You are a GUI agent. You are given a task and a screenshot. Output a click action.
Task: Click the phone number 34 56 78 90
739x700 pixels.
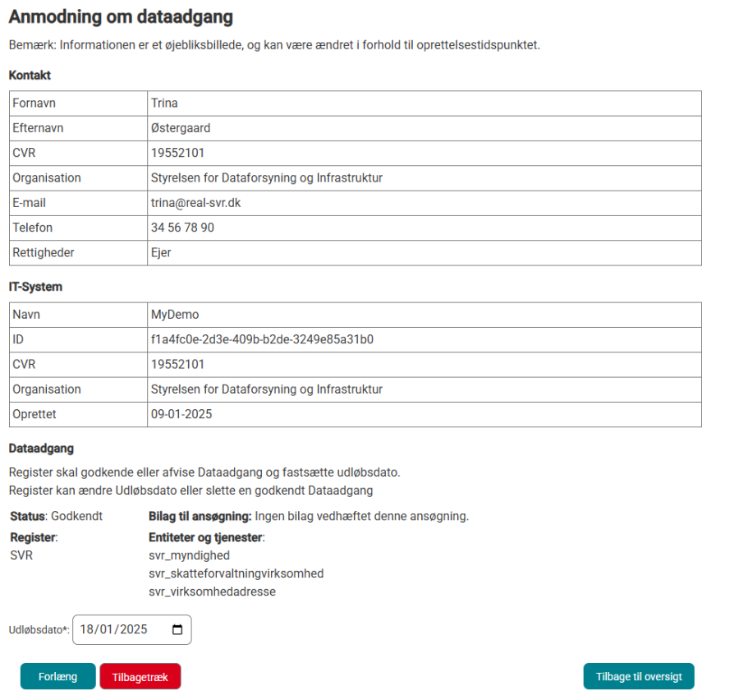182,228
